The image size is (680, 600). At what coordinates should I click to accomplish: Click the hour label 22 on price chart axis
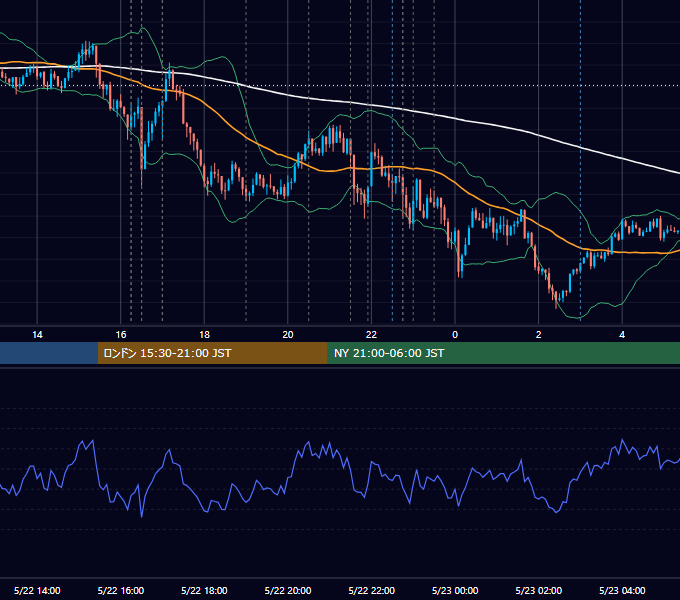pos(371,335)
